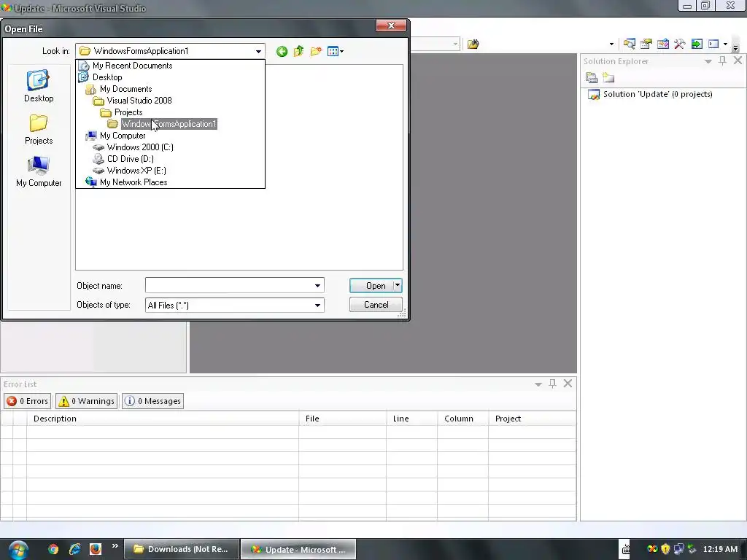
Task: Toggle the 0 Messages filter
Action: coord(152,401)
